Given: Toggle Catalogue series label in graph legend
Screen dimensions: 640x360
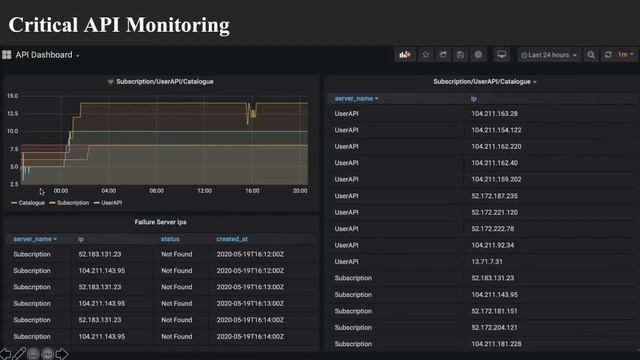Looking at the screenshot, I should click(31, 203).
